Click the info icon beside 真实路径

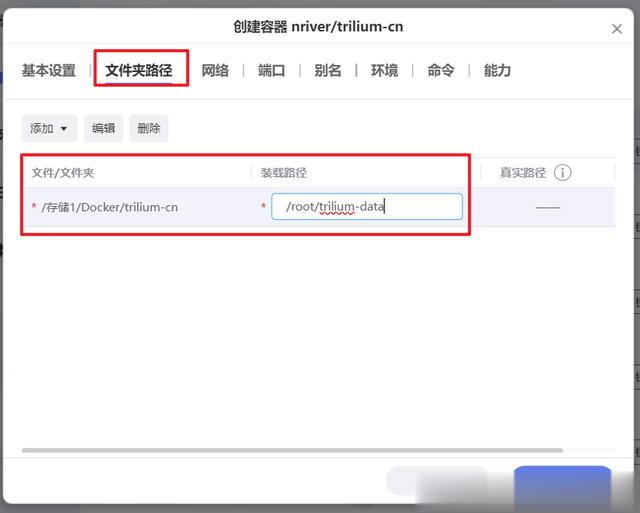pyautogui.click(x=562, y=173)
